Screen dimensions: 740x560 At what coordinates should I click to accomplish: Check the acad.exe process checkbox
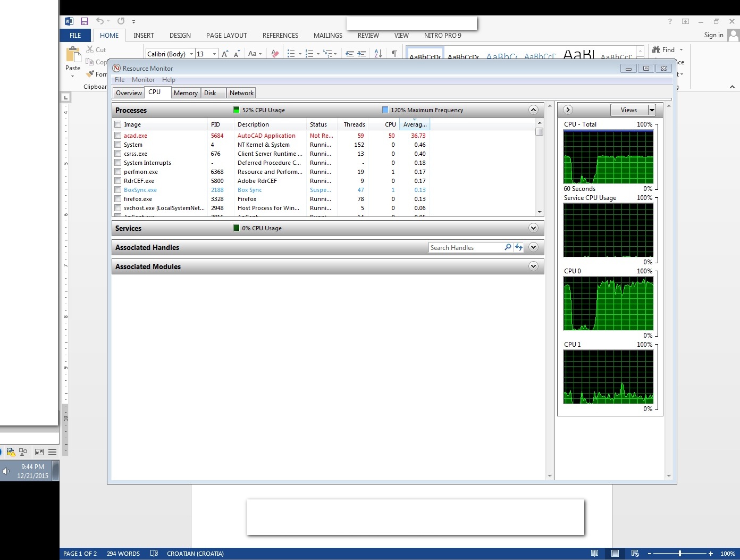click(x=118, y=136)
